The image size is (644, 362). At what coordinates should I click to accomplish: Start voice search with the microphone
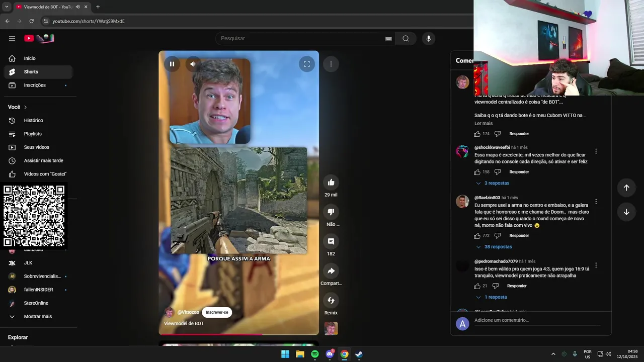[428, 38]
